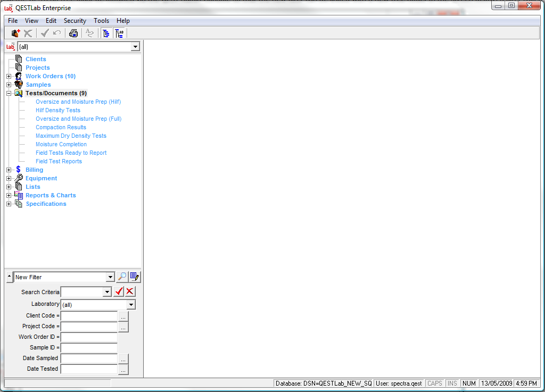Open the New Filter dropdown
The width and height of the screenshot is (545, 392).
pos(110,277)
